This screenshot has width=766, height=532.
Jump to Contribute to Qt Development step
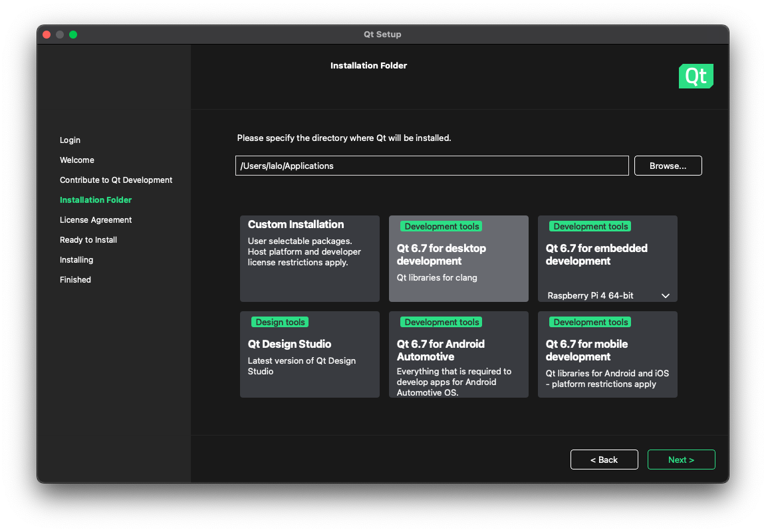click(x=116, y=180)
